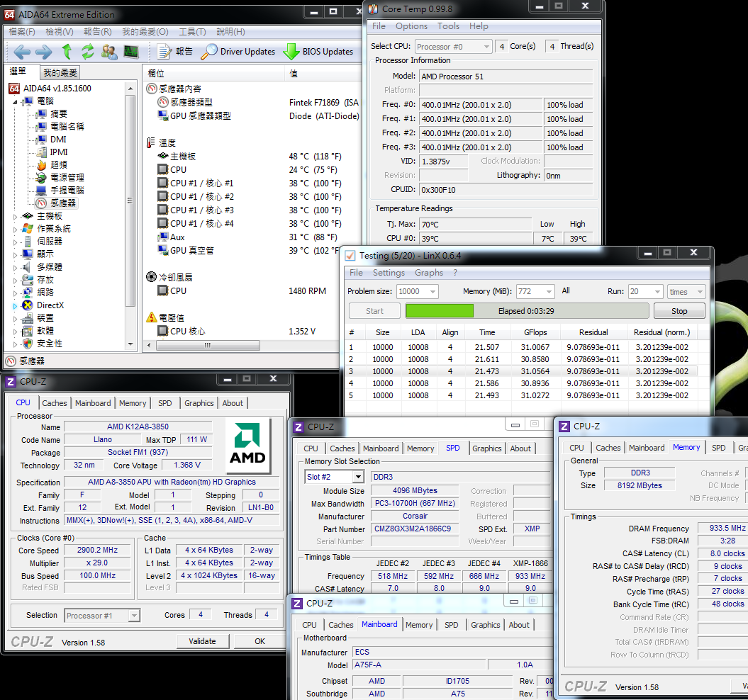Viewport: 748px width, 700px height.
Task: Click the 欄位 column header in AIDA64
Action: 214,74
